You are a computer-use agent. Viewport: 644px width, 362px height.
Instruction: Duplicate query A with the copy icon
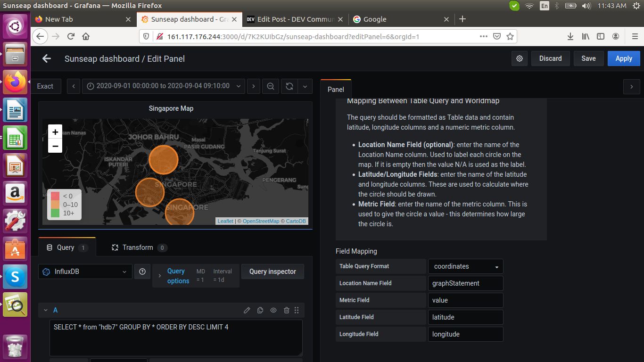pyautogui.click(x=260, y=310)
